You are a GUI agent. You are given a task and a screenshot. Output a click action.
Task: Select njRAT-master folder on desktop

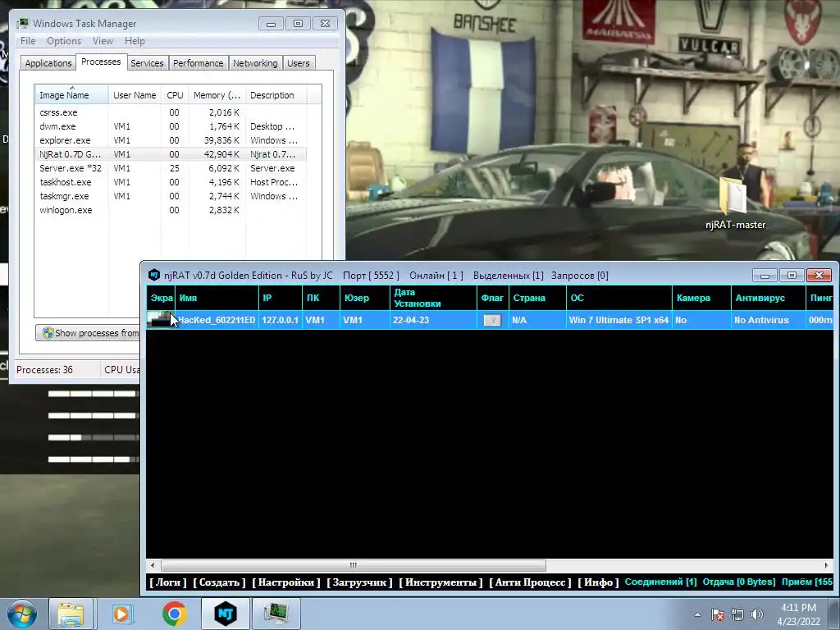coord(735,204)
